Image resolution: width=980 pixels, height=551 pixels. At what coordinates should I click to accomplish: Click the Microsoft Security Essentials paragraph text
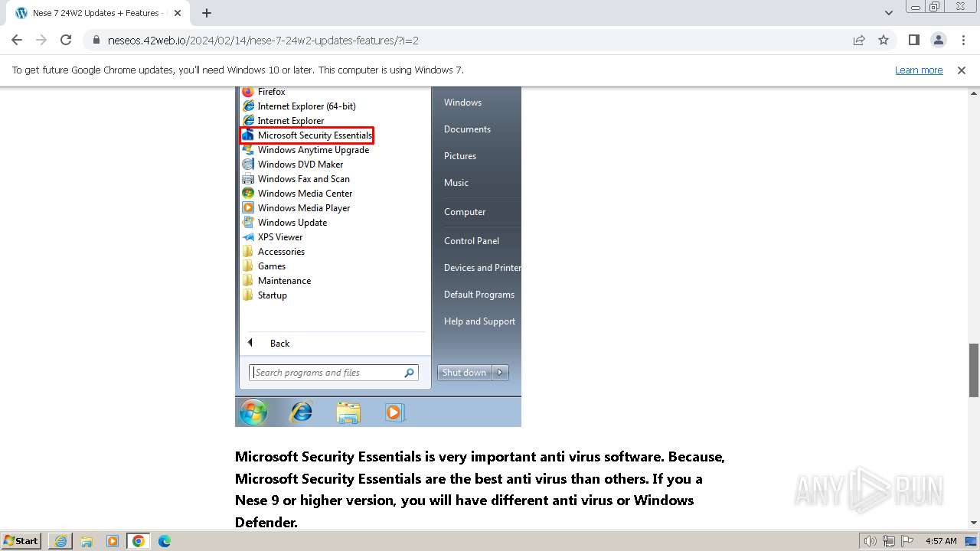point(480,489)
